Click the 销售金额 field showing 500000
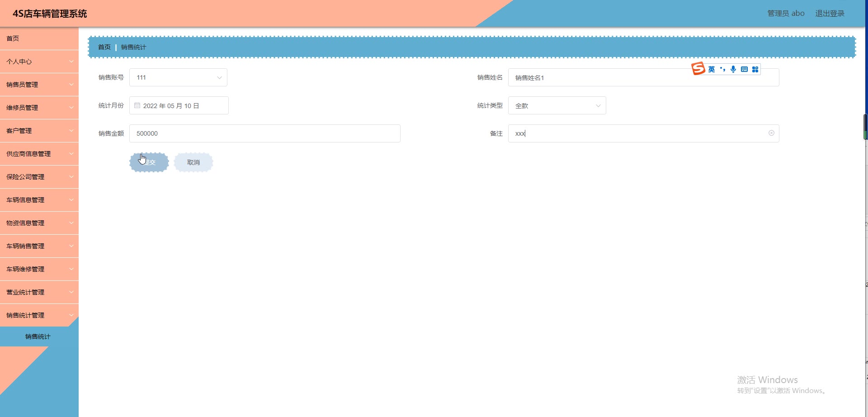Screen dimensions: 868x417 click(x=265, y=133)
